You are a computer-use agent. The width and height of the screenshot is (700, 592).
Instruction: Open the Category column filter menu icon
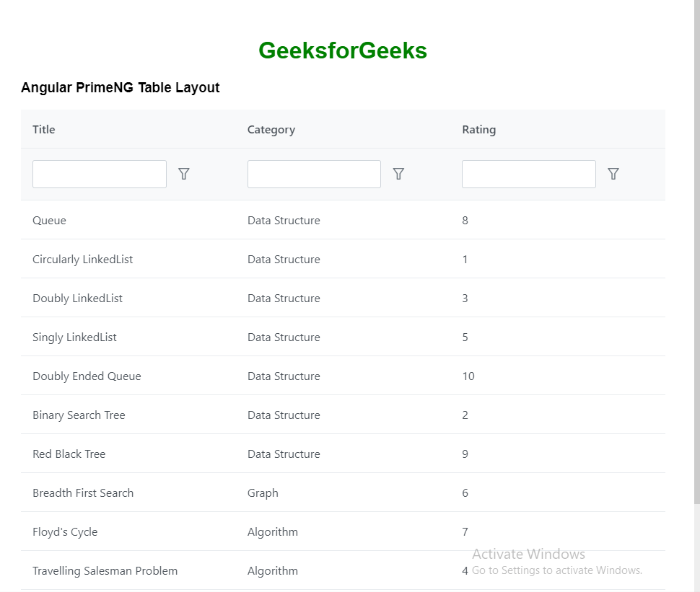point(398,174)
